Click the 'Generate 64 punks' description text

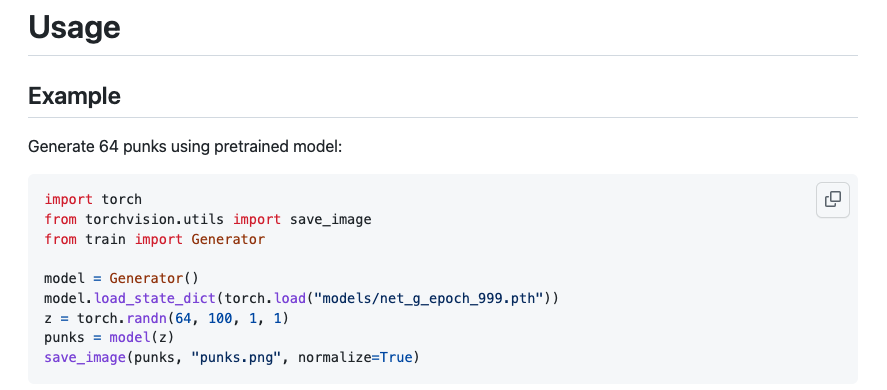pos(185,147)
